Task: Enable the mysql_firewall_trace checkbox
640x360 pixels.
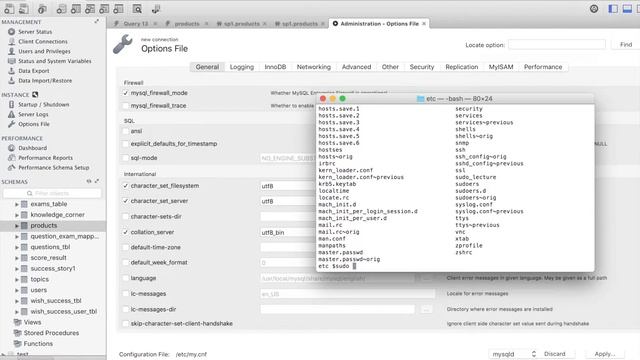Action: [x=126, y=106]
